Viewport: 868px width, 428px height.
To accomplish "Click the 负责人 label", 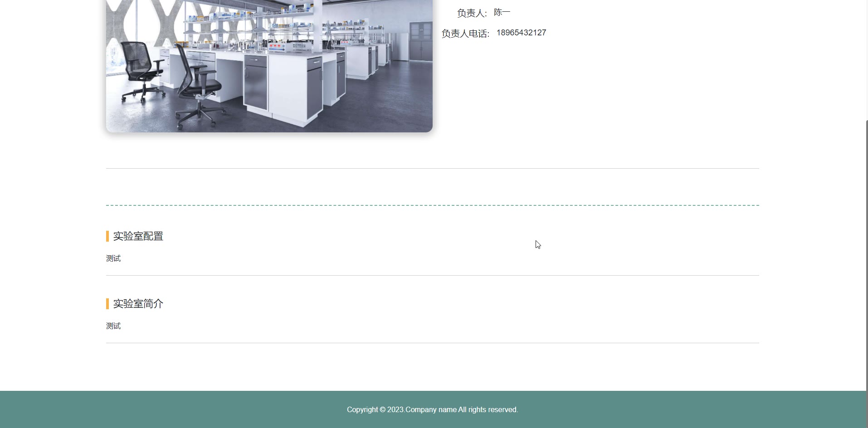I will (x=472, y=13).
